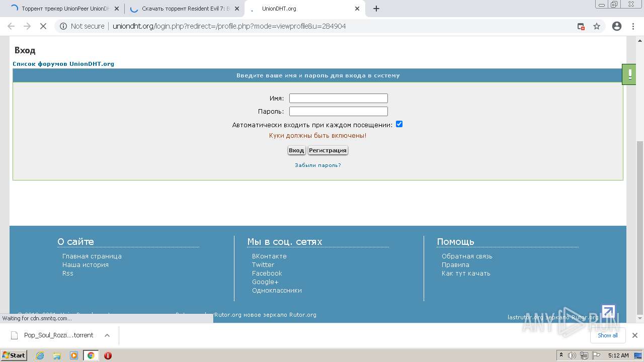Open a new browser tab
The height and width of the screenshot is (362, 644).
pyautogui.click(x=376, y=9)
